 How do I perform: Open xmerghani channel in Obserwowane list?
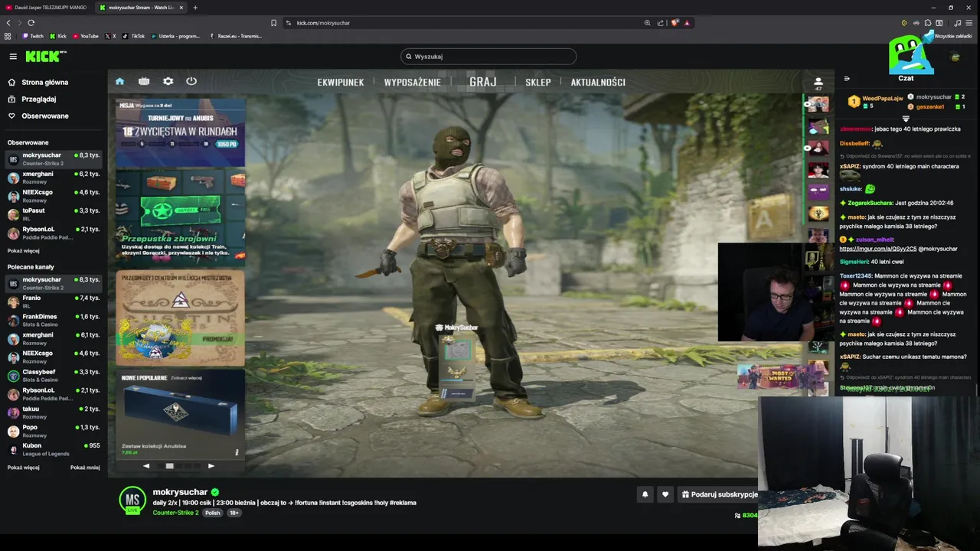[x=54, y=178]
